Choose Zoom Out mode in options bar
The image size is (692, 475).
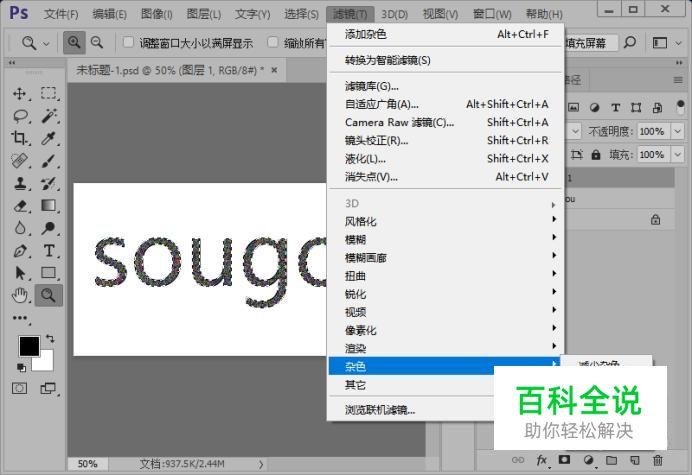coord(97,42)
